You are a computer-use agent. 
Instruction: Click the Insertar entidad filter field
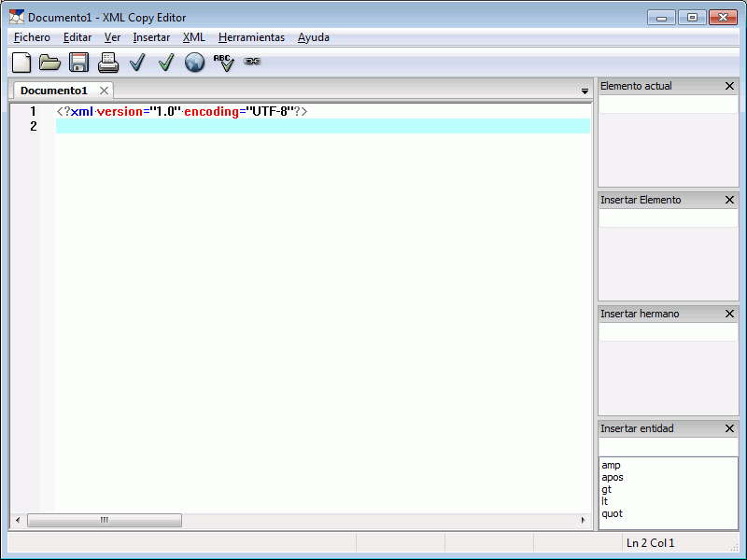point(669,447)
